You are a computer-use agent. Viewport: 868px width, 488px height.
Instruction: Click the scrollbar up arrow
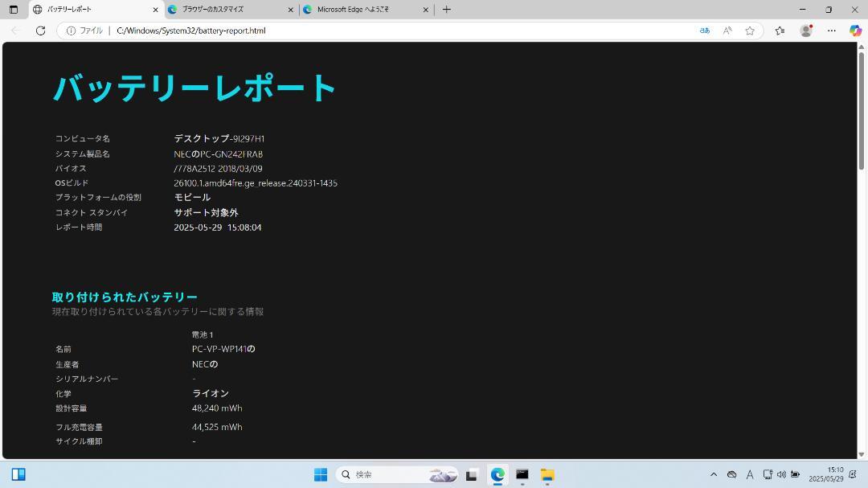tap(862, 47)
